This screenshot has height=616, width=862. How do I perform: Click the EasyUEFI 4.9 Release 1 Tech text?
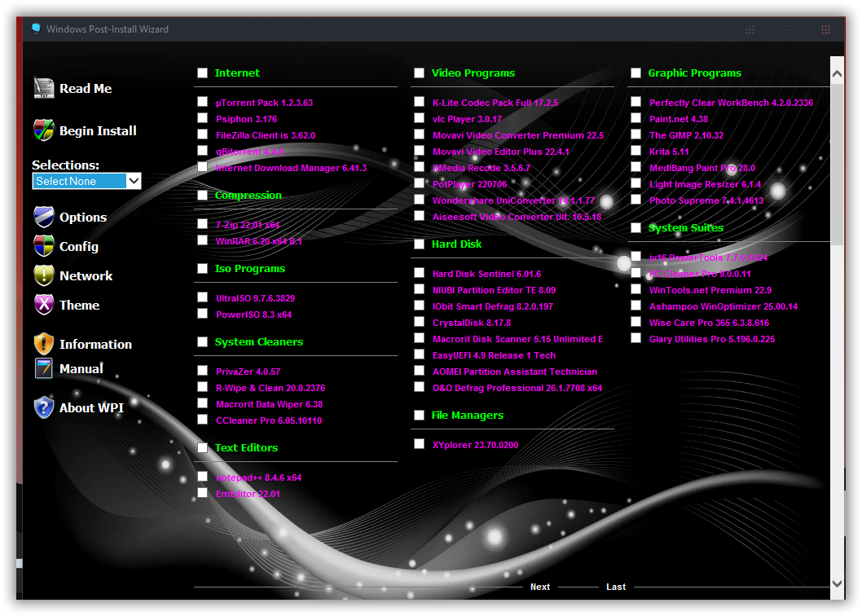pyautogui.click(x=494, y=355)
